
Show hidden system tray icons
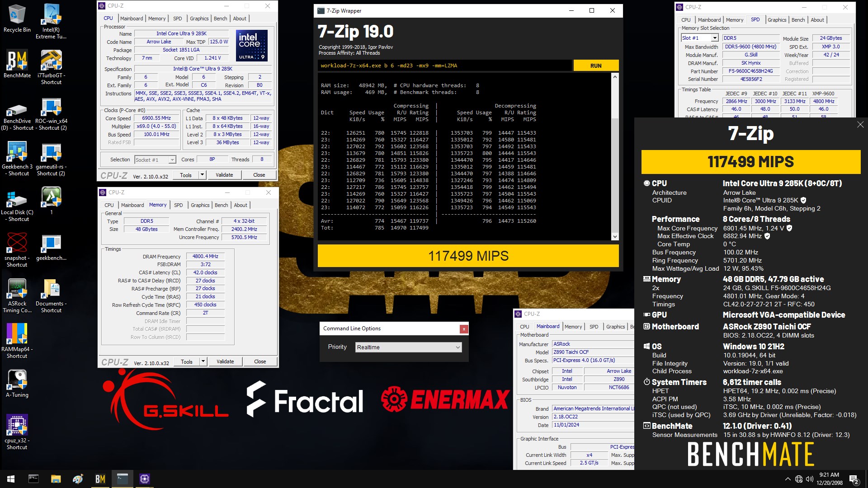pyautogui.click(x=788, y=479)
